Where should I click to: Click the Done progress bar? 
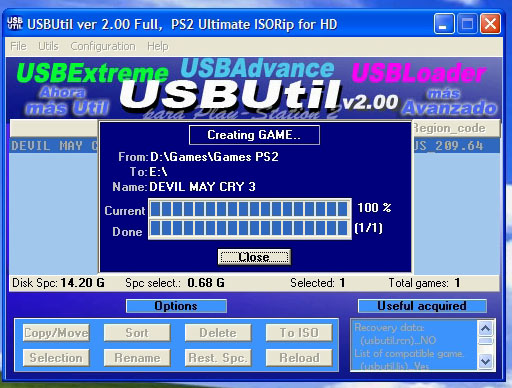[x=250, y=229]
